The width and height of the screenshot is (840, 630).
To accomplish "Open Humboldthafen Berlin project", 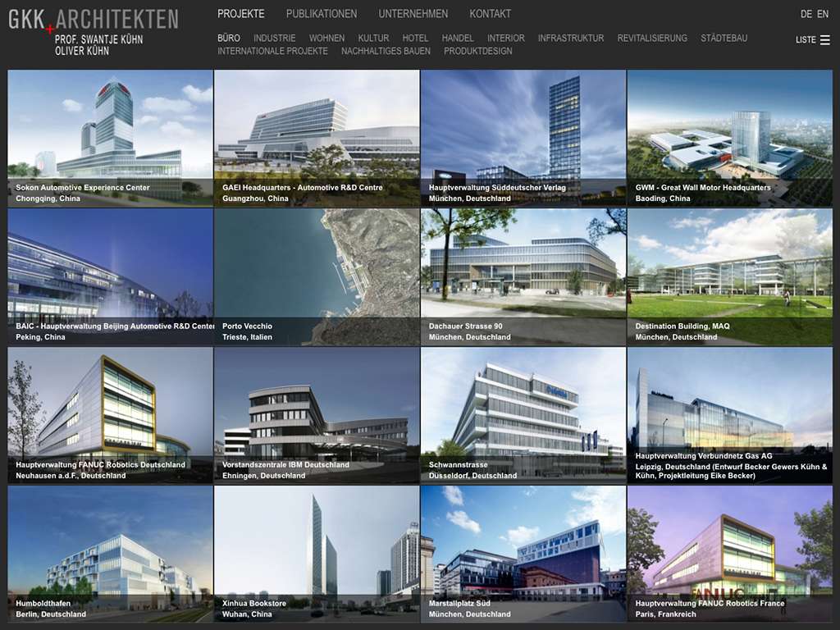I will [x=111, y=554].
